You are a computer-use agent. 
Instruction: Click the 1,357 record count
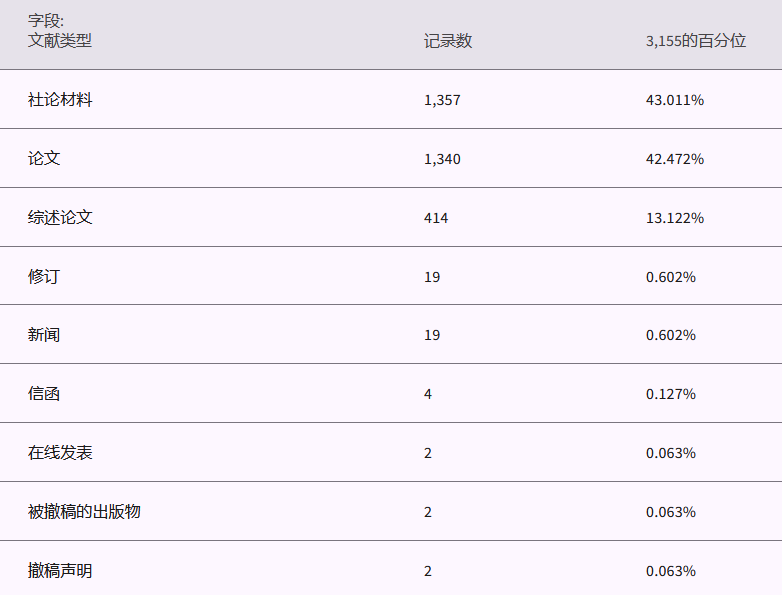click(442, 100)
